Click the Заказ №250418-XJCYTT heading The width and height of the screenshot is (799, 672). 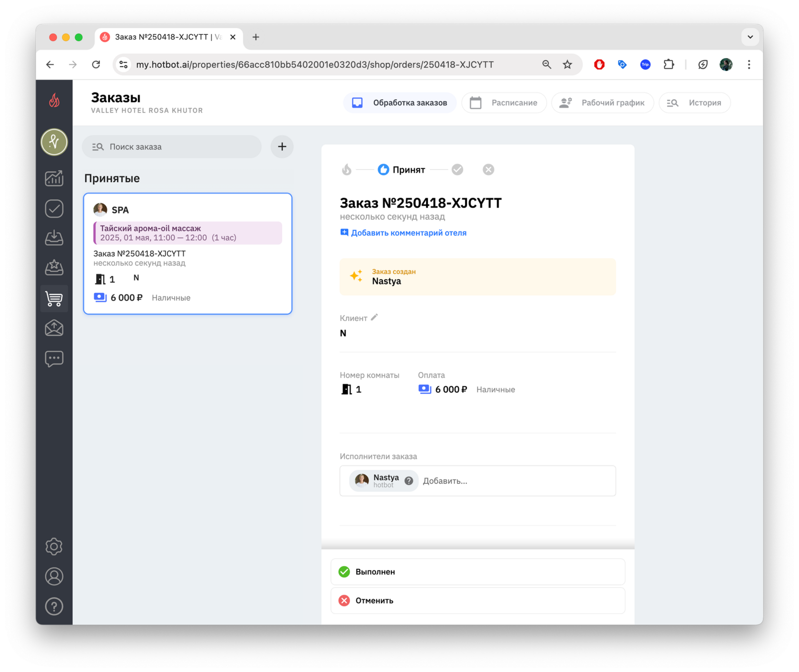click(420, 203)
